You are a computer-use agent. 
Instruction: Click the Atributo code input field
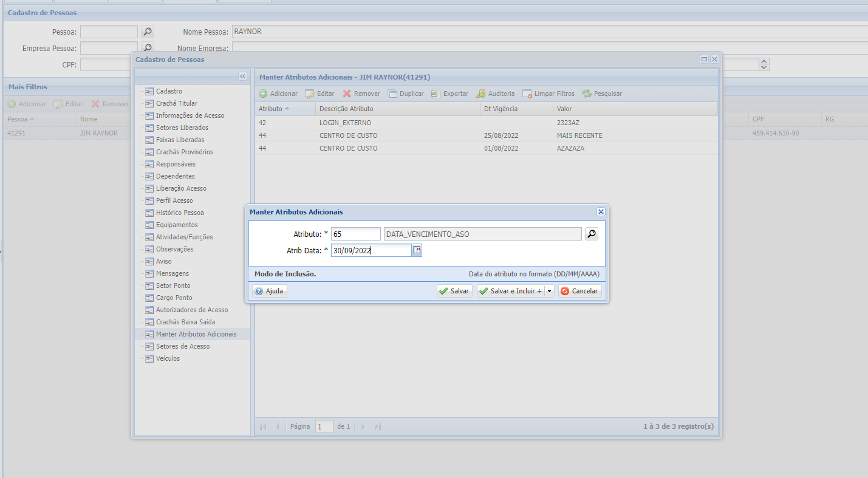tap(355, 234)
